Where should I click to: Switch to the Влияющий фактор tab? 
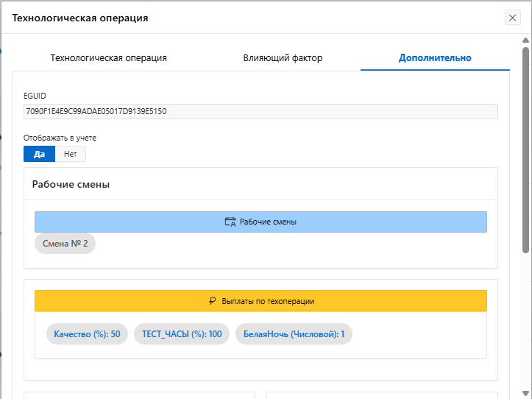283,57
